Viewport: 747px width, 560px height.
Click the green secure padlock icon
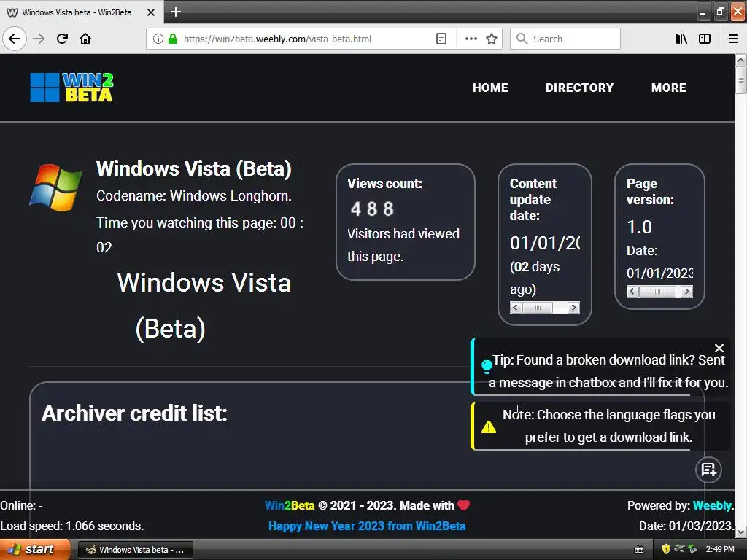(x=173, y=39)
